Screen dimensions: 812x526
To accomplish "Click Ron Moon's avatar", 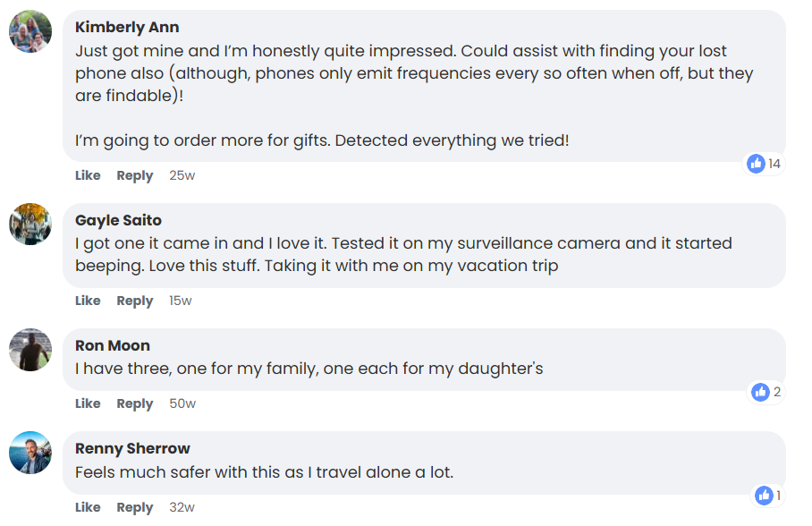I will click(30, 350).
